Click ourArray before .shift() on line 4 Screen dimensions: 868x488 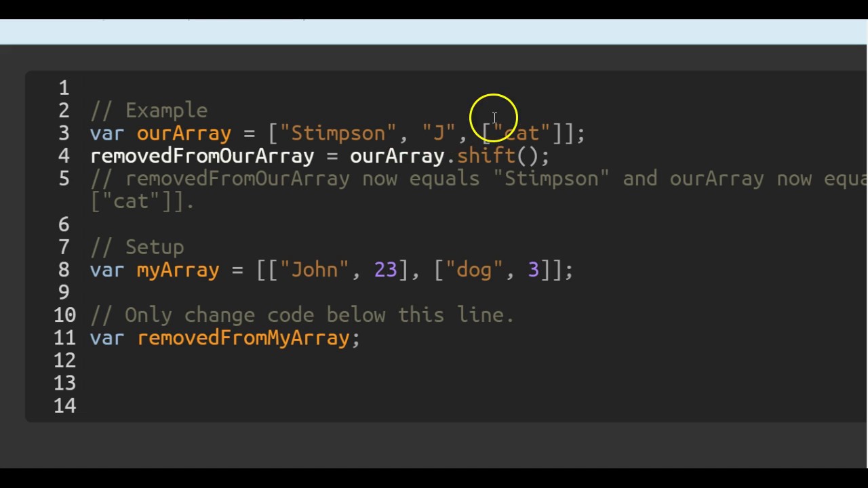tap(397, 156)
